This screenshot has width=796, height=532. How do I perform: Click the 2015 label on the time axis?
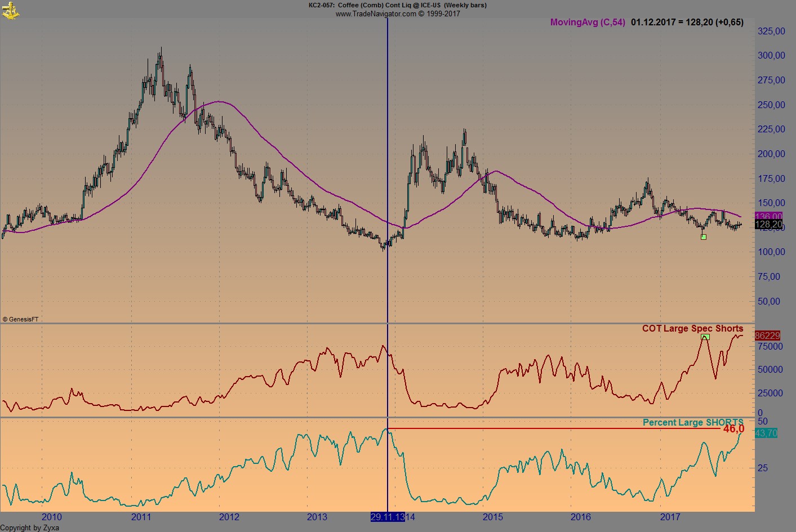[494, 517]
